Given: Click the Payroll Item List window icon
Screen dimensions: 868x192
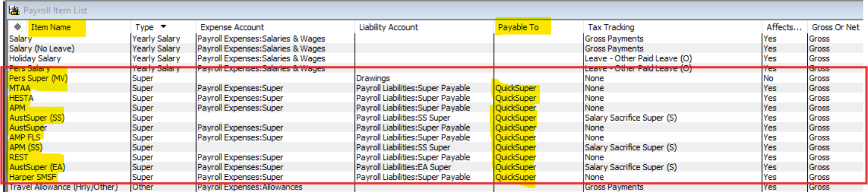Looking at the screenshot, I should (x=14, y=10).
